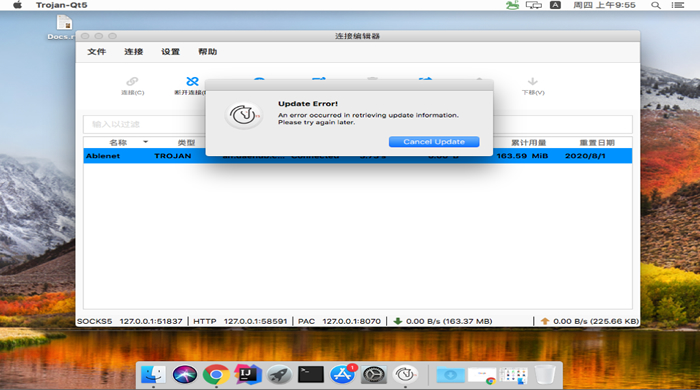Image resolution: width=700 pixels, height=390 pixels.
Task: Open Spotlight search in menu bar
Action: (x=655, y=5)
